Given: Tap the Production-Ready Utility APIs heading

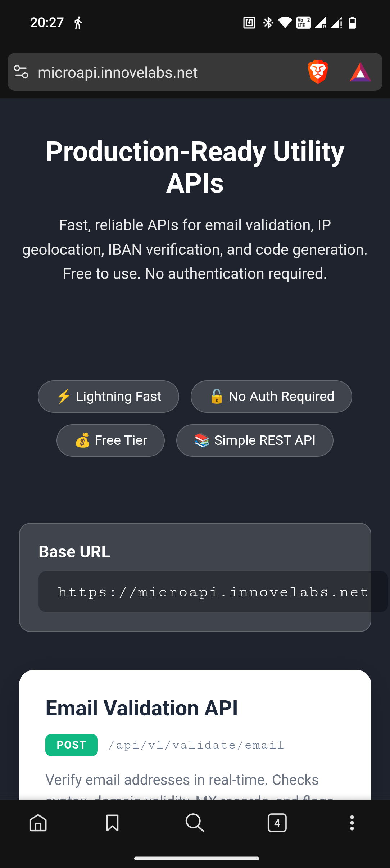Looking at the screenshot, I should pos(195,167).
